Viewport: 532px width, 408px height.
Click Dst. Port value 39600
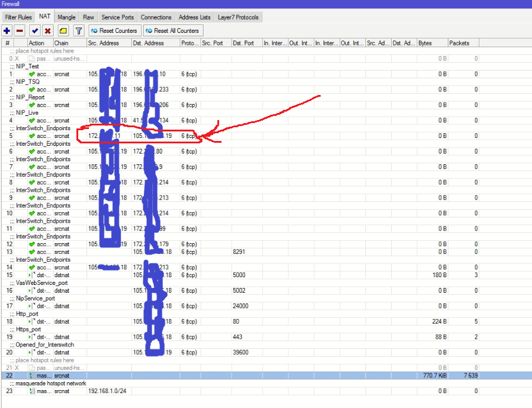241,352
